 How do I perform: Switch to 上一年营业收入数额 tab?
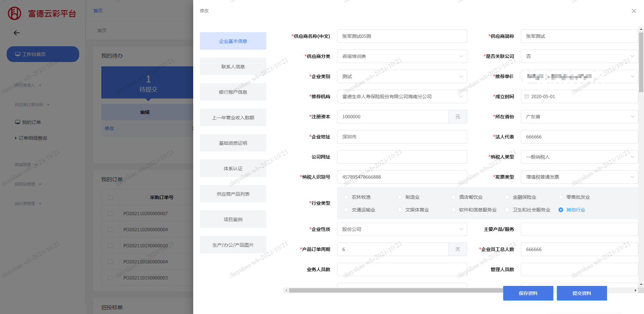(233, 117)
